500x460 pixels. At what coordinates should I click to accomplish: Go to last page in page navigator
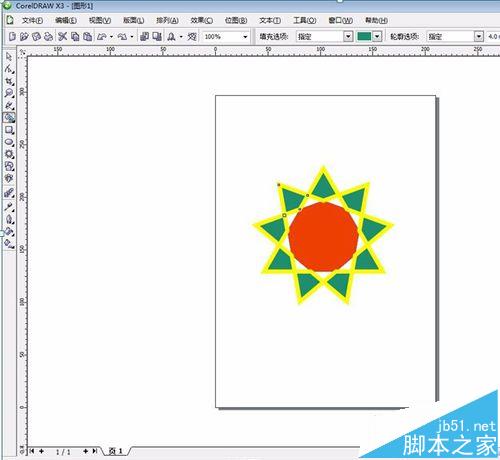tap(95, 451)
